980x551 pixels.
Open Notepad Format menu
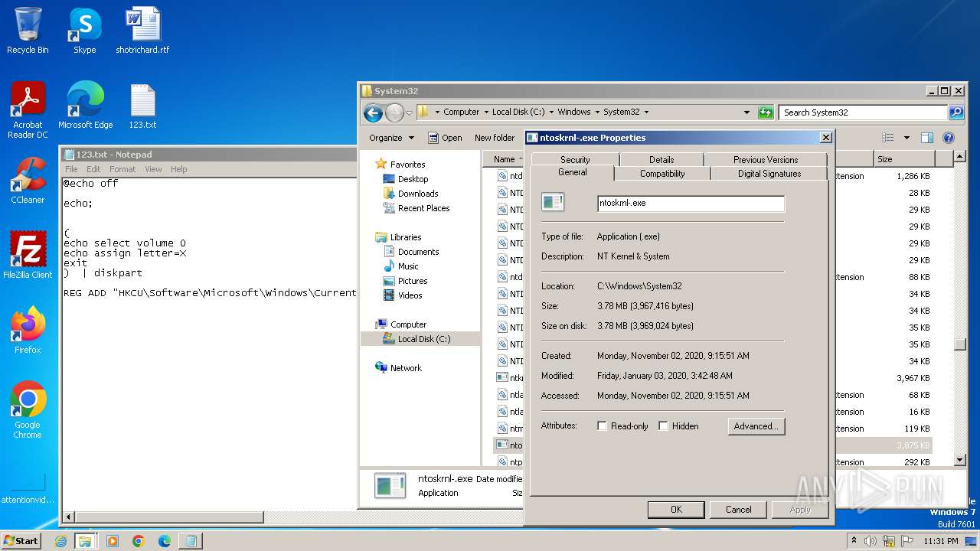(x=122, y=169)
